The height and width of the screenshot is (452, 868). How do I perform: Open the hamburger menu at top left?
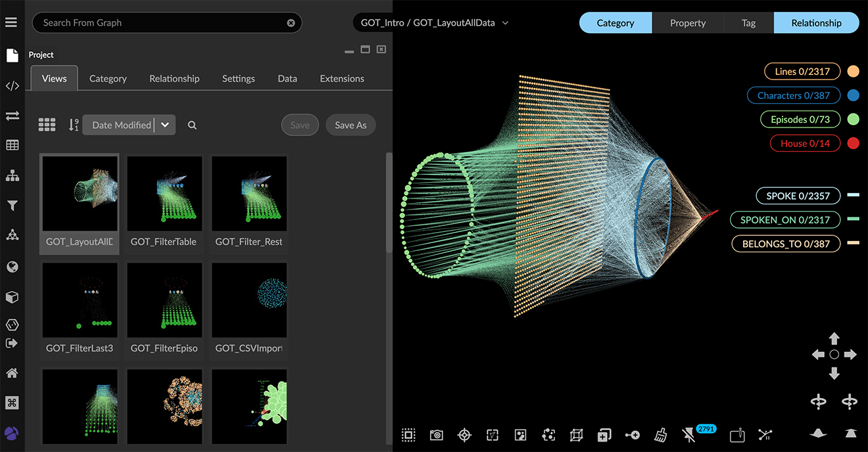pyautogui.click(x=11, y=22)
